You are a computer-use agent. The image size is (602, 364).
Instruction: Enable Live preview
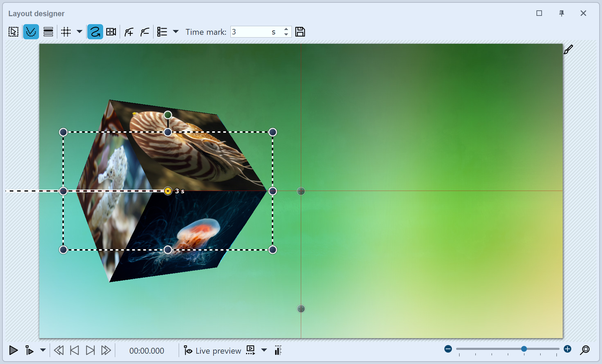coord(212,351)
